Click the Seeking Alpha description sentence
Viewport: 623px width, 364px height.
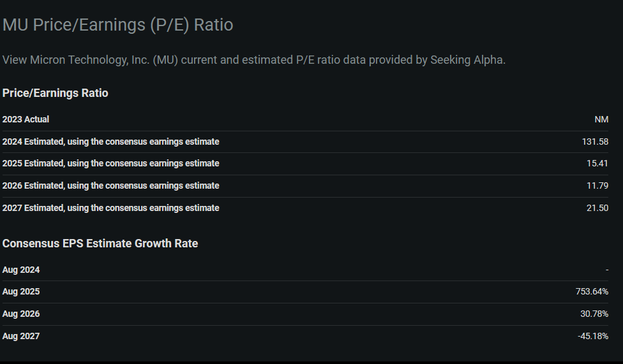click(x=254, y=60)
